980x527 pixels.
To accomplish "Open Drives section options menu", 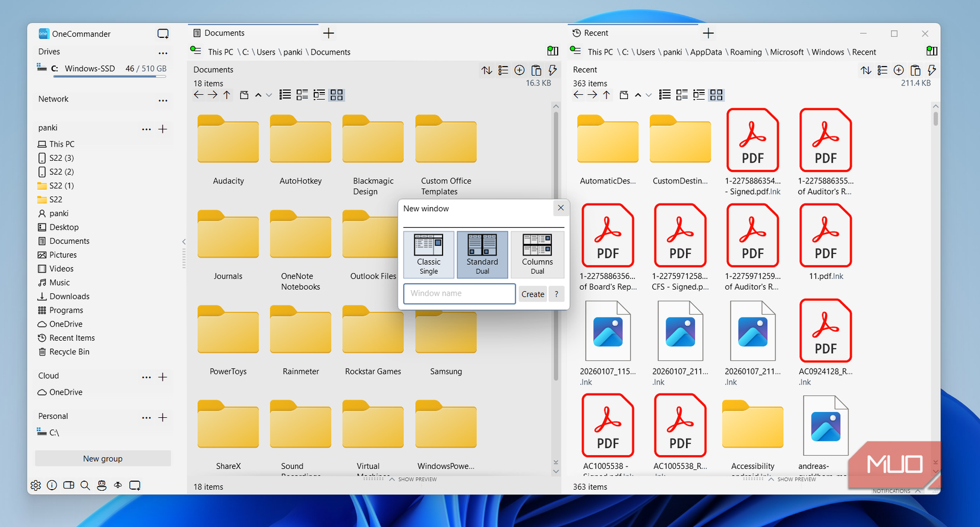I will (163, 53).
